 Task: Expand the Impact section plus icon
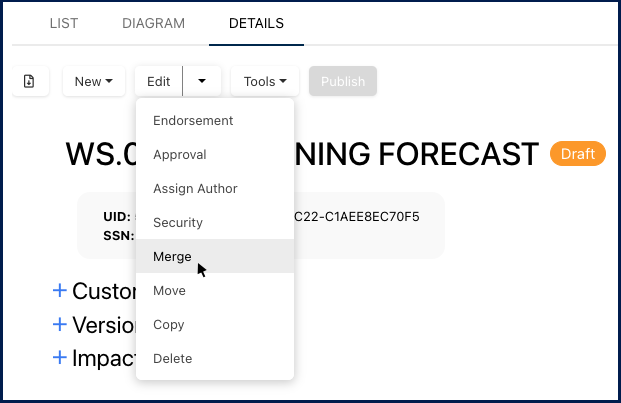[x=60, y=358]
